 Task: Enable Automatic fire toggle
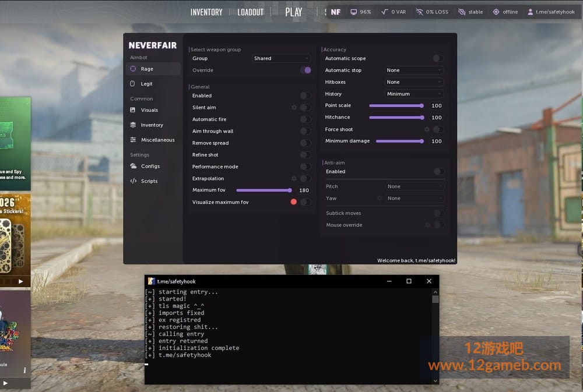(x=305, y=119)
